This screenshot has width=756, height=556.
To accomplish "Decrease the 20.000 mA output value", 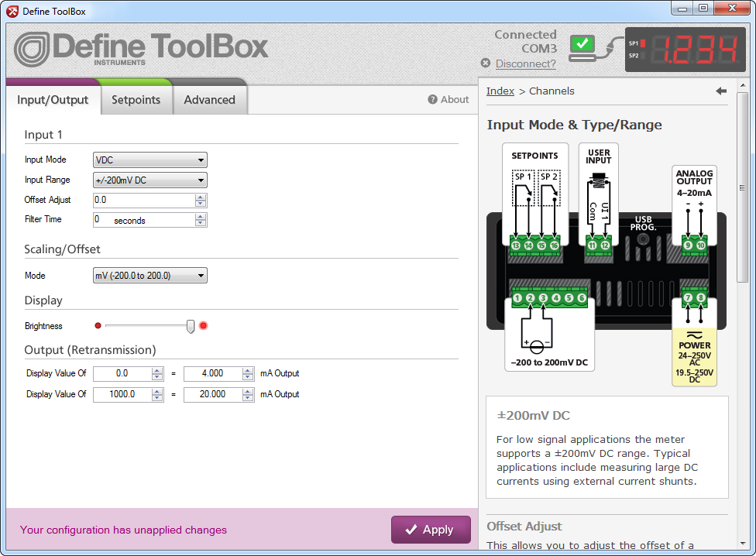I will pos(248,397).
